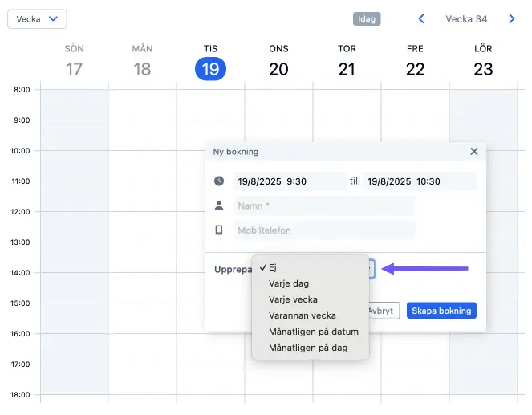
Task: Open the Vecka view dropdown
Action: point(37,19)
